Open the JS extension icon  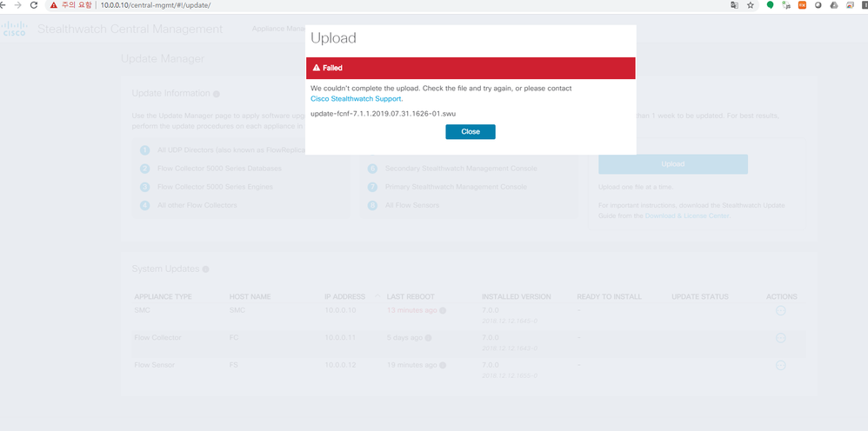click(786, 5)
